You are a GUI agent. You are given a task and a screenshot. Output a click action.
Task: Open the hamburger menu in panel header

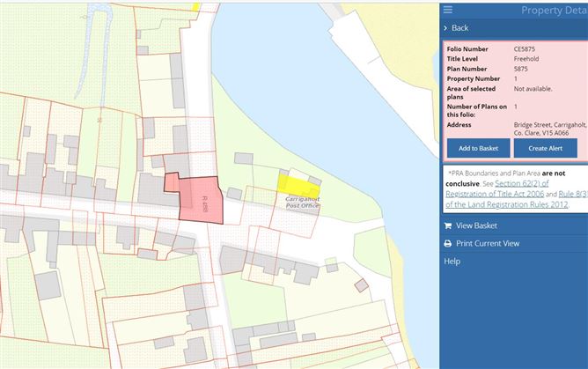(x=448, y=10)
